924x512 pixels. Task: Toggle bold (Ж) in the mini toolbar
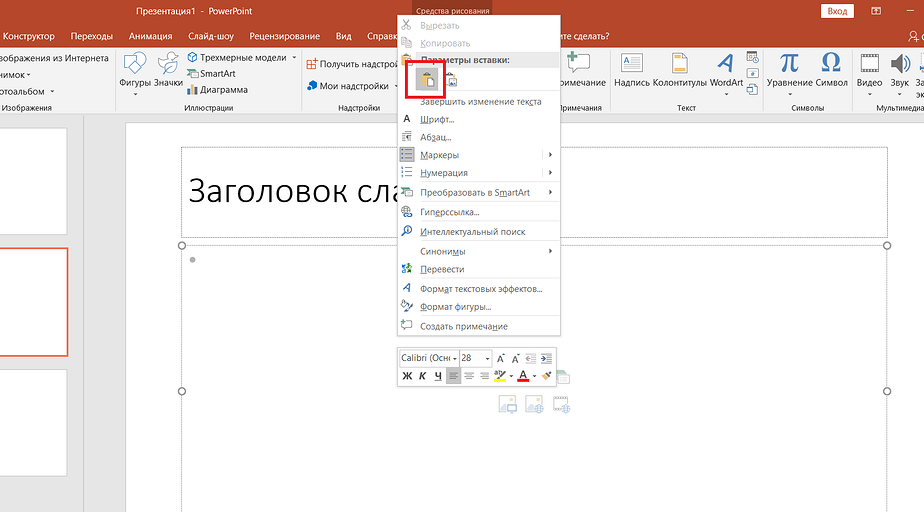click(x=407, y=376)
